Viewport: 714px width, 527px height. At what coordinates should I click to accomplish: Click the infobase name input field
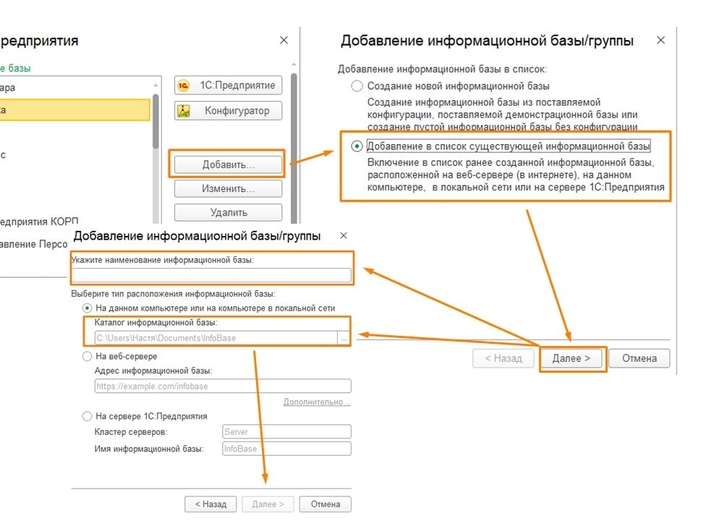coord(211,275)
